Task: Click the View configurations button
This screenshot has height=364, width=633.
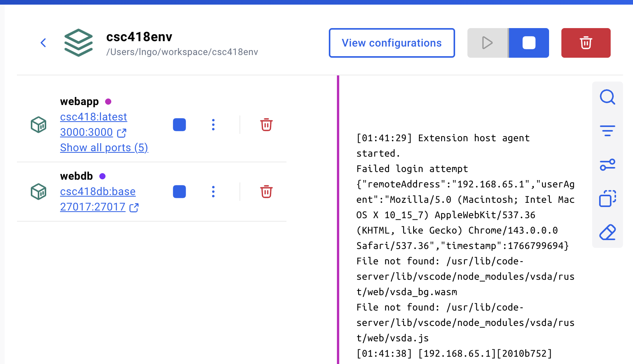Action: click(x=392, y=43)
